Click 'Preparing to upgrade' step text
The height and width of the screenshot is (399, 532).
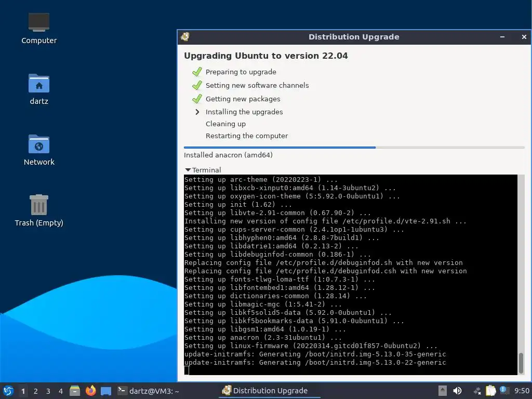coord(241,72)
